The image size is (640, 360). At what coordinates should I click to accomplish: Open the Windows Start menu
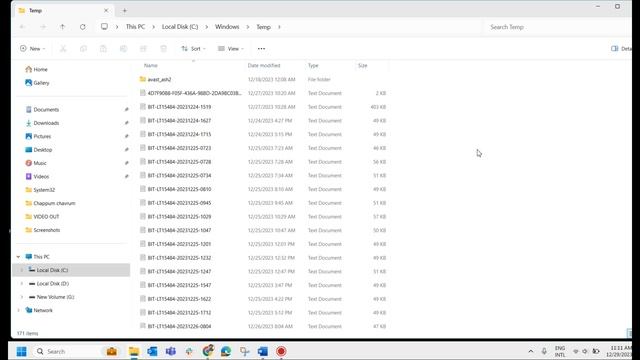pos(22,351)
